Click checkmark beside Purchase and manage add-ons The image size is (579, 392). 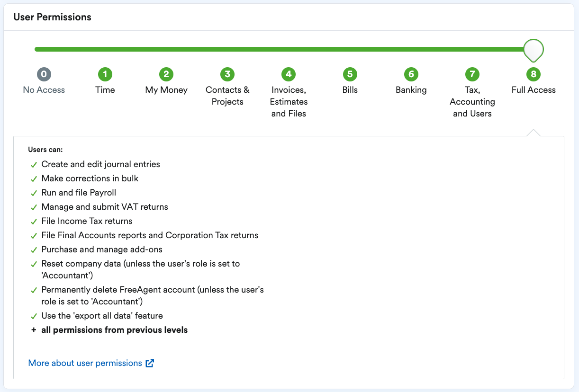[34, 250]
